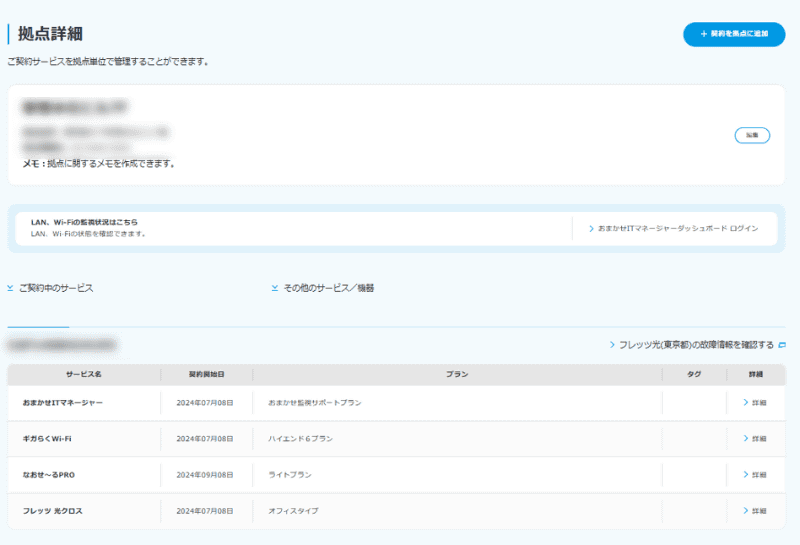Click the タグ column header
This screenshot has height=545, width=800.
(x=694, y=375)
